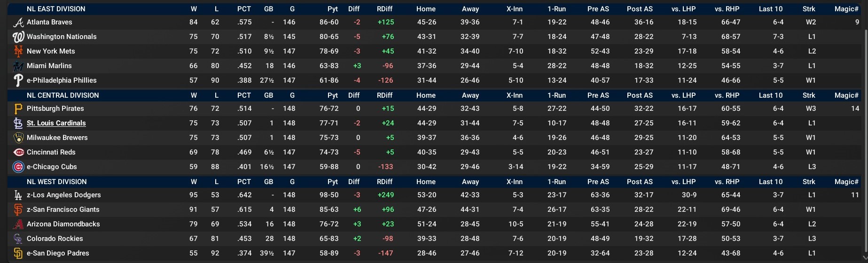Viewport: 868px width, 263px height.
Task: Click the NL East Division Magic# column header
Action: tap(846, 9)
